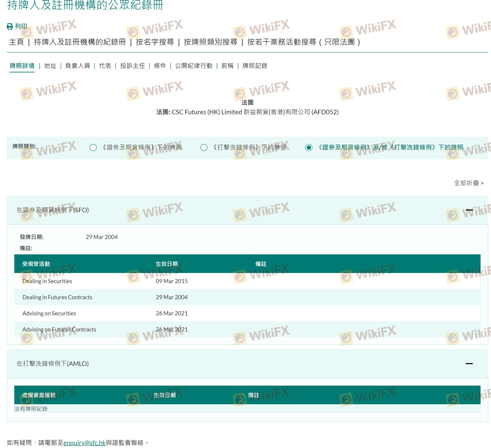Click the 受規管活動 table column header

[36, 264]
